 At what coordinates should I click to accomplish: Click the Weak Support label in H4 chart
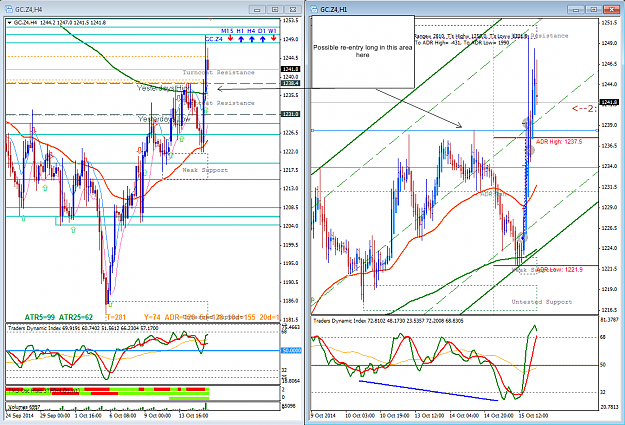[x=205, y=170]
